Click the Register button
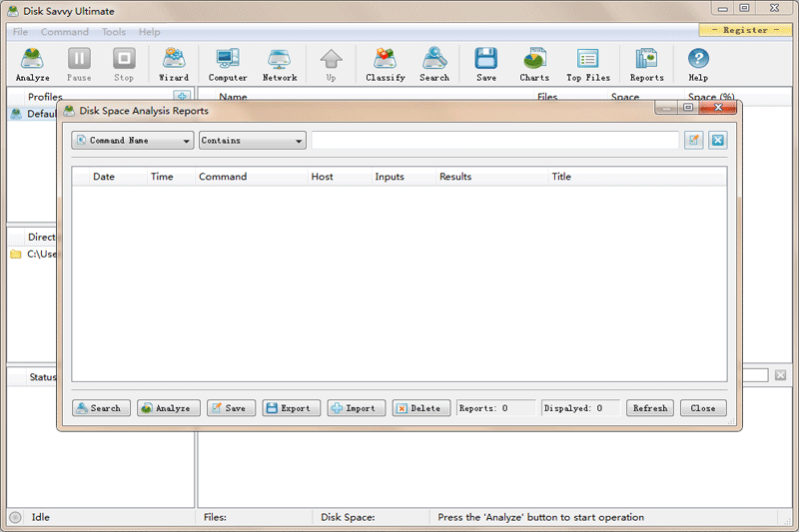The image size is (799, 532). [x=746, y=30]
